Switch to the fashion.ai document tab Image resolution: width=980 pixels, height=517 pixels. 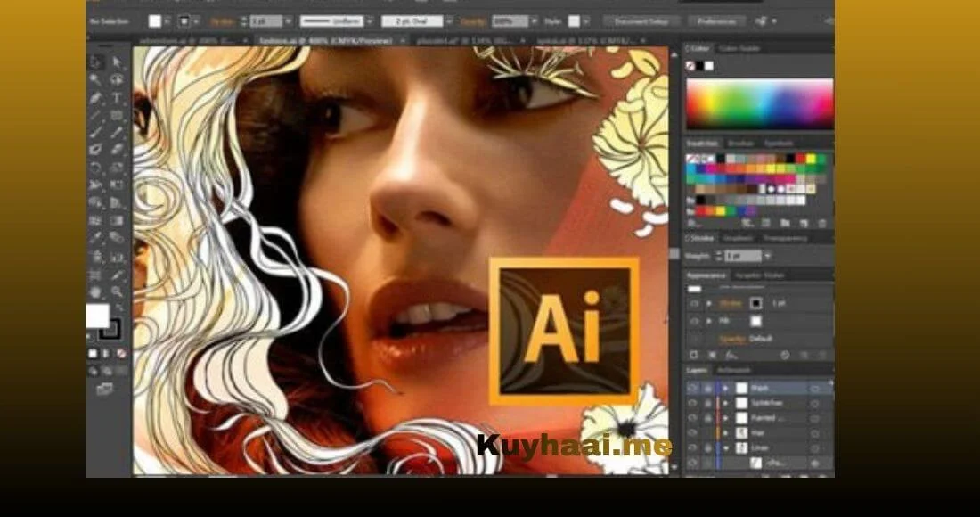326,40
